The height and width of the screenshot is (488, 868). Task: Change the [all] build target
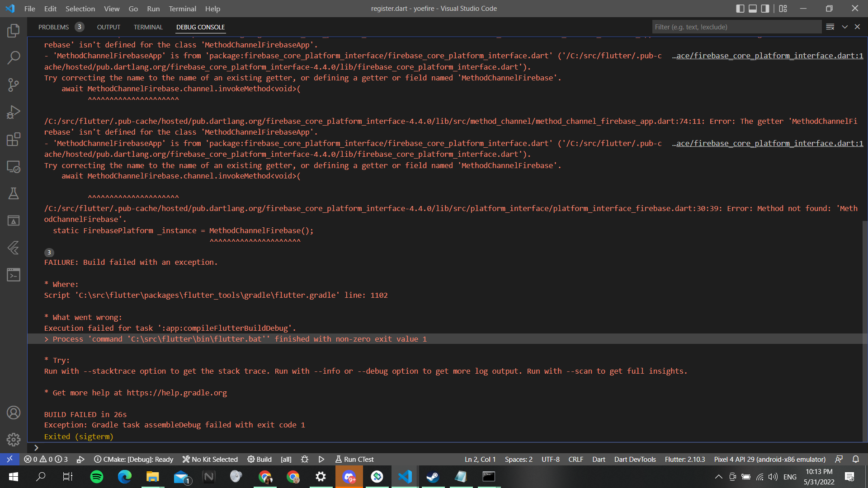tap(286, 459)
